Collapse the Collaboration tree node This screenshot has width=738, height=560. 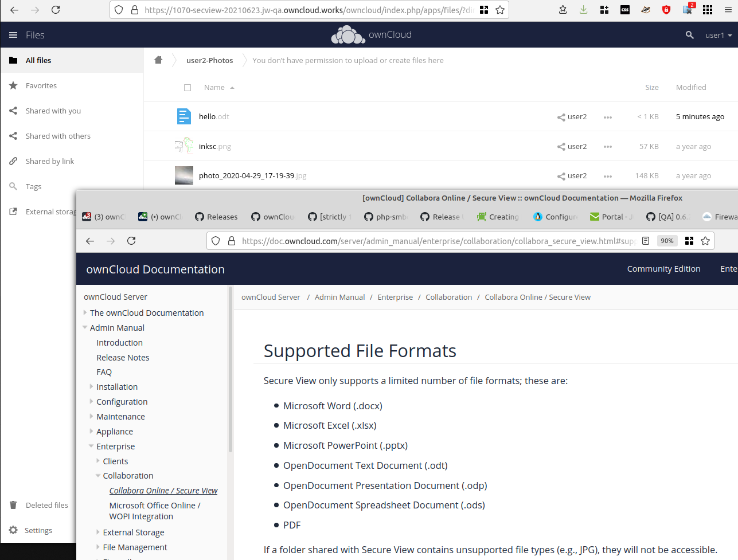tap(97, 475)
